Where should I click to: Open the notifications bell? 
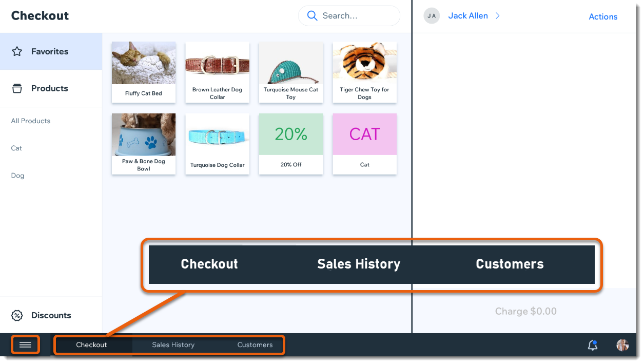tap(593, 345)
